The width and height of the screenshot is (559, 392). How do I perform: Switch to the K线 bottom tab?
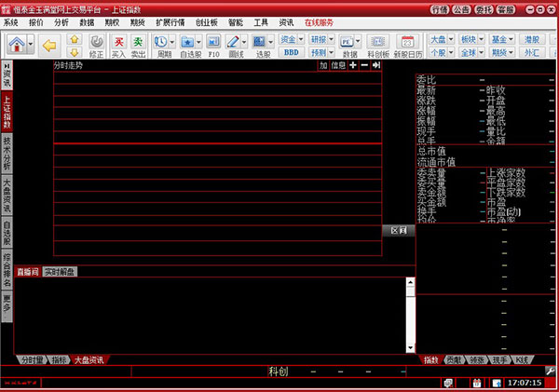(524, 358)
